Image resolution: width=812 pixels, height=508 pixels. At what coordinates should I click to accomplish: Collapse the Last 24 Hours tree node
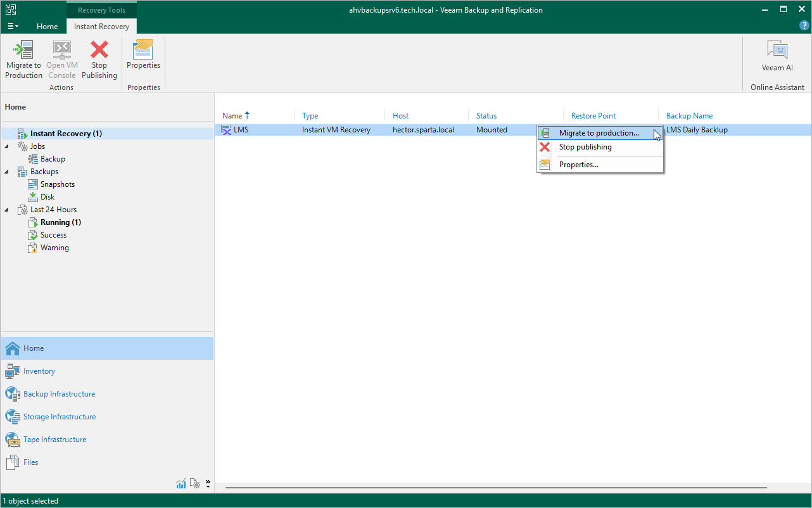tap(7, 210)
